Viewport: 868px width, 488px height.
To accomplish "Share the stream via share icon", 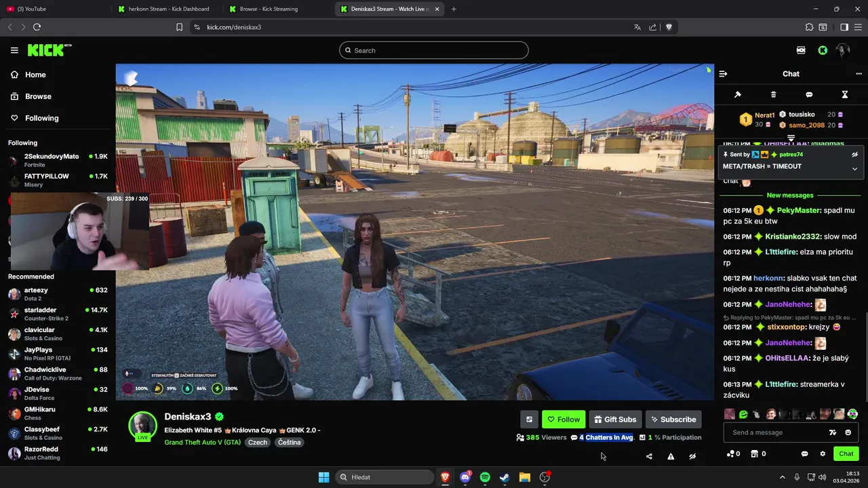I will [x=649, y=456].
